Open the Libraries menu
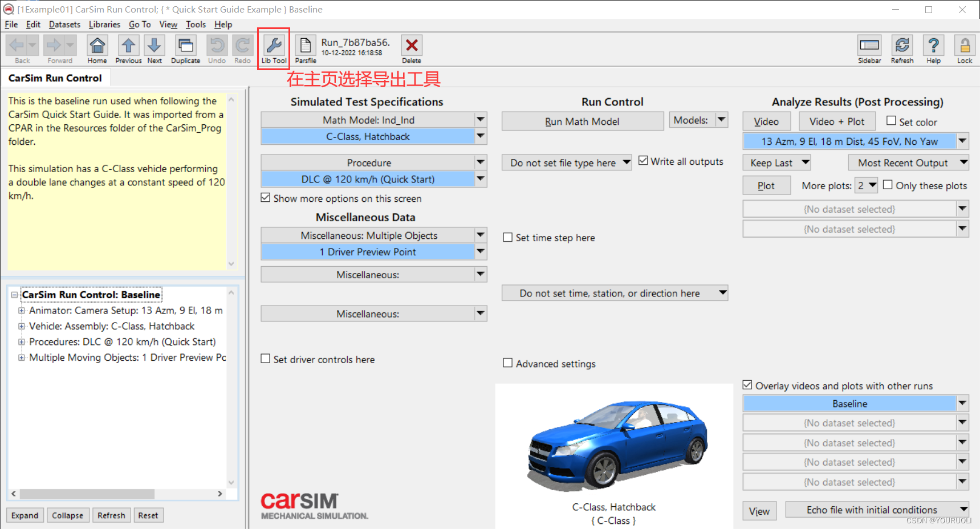The image size is (980, 529). [104, 25]
